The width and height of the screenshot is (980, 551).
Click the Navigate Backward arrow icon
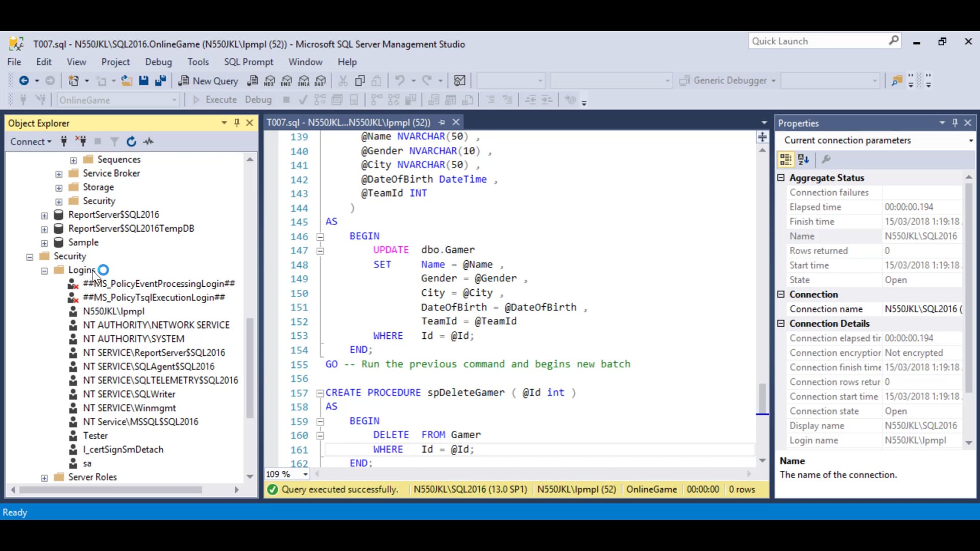(x=23, y=81)
